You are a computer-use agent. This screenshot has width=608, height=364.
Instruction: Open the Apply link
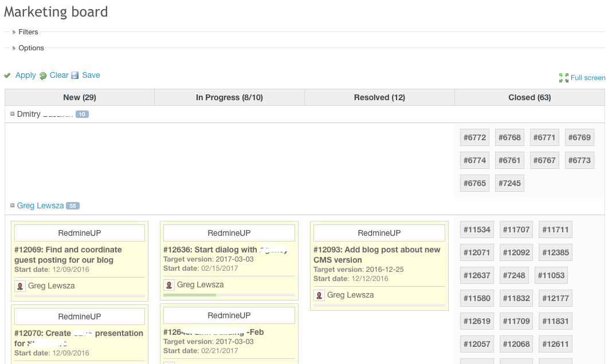(25, 75)
